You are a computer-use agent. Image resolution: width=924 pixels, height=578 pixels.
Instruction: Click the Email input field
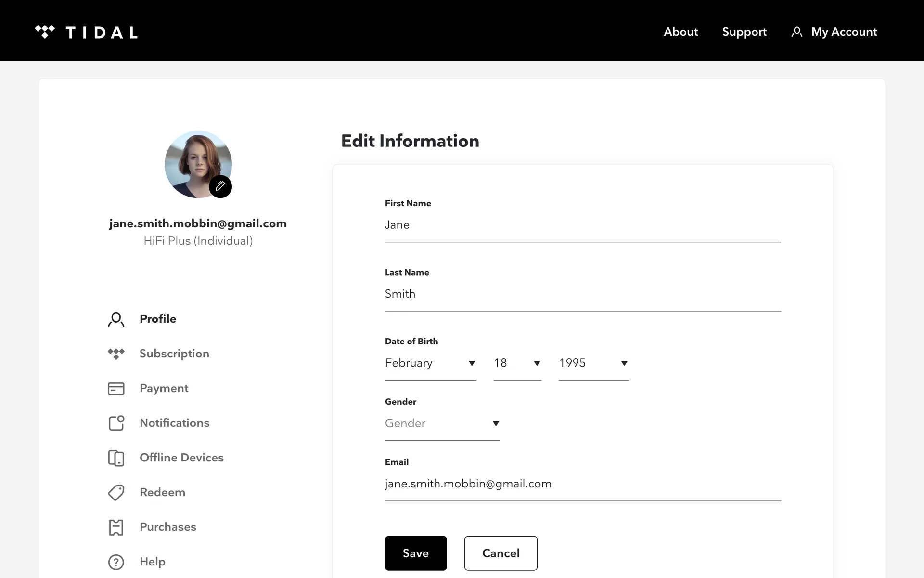click(x=582, y=484)
